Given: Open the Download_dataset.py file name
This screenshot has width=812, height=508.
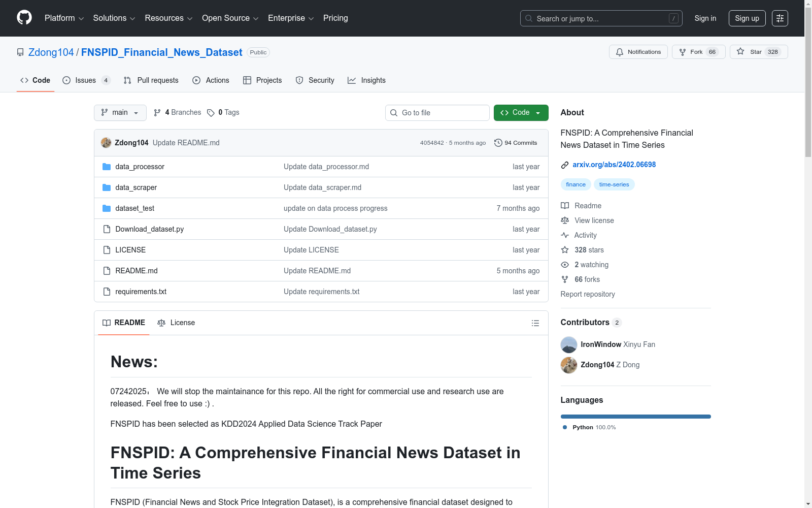Looking at the screenshot, I should [x=150, y=229].
